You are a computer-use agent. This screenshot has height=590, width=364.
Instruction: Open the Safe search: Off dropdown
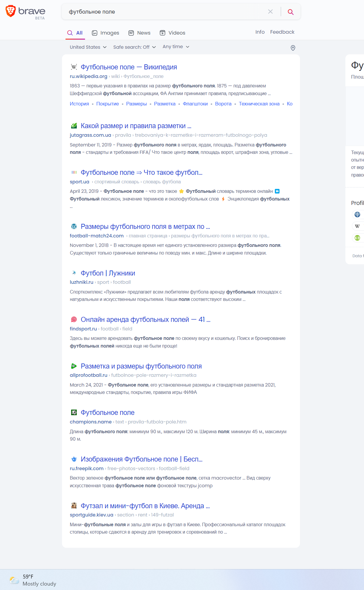134,47
